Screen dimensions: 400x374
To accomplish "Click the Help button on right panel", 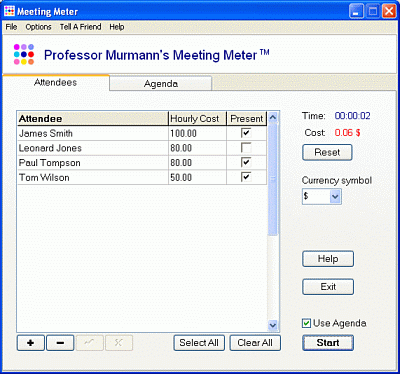I will (328, 259).
